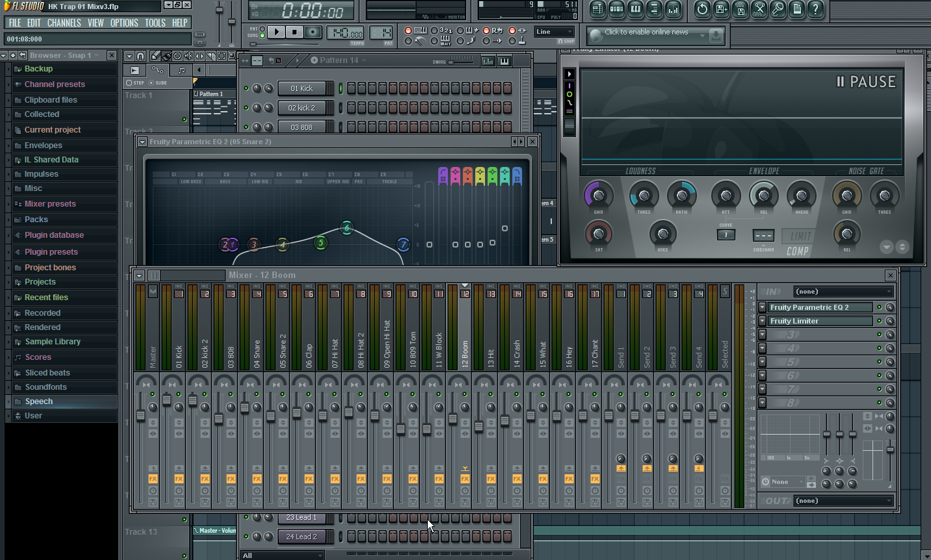Click the help question mark icon
The height and width of the screenshot is (560, 931).
(815, 9)
